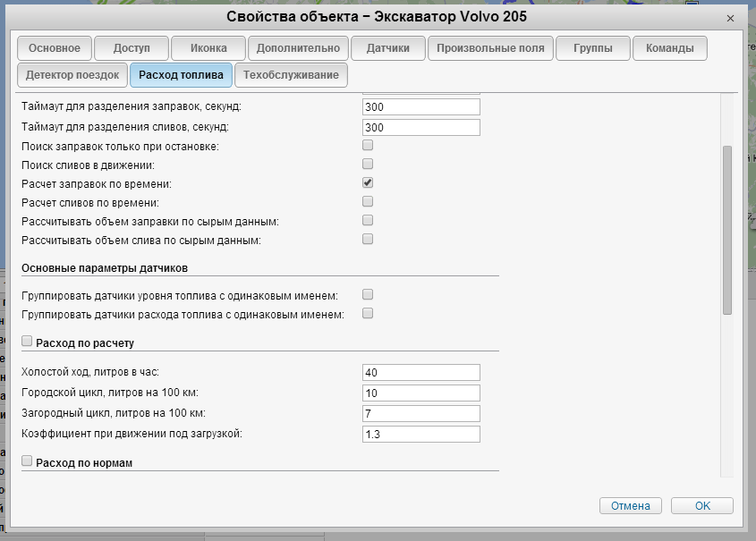
Task: Enable Поиск заправок только при остановке
Action: click(368, 145)
